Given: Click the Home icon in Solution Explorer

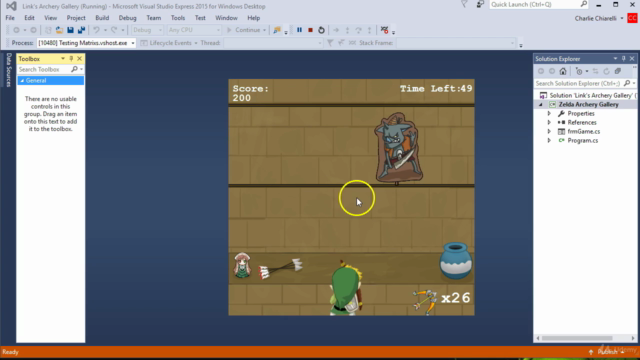Looking at the screenshot, I should [x=563, y=71].
